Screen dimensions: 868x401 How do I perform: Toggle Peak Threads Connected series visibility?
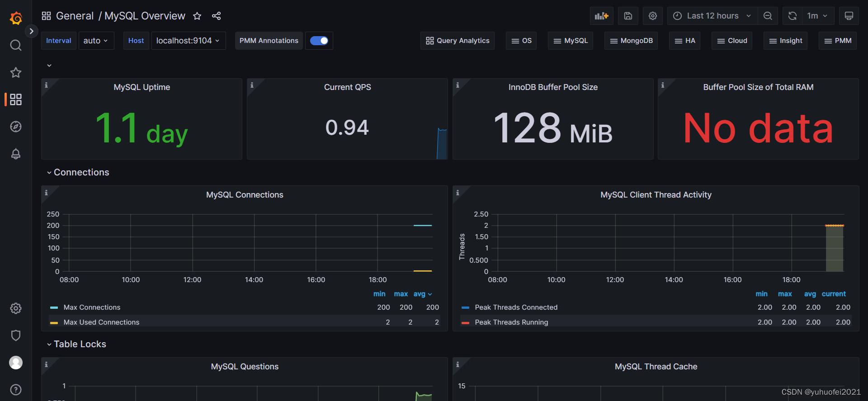pos(516,307)
